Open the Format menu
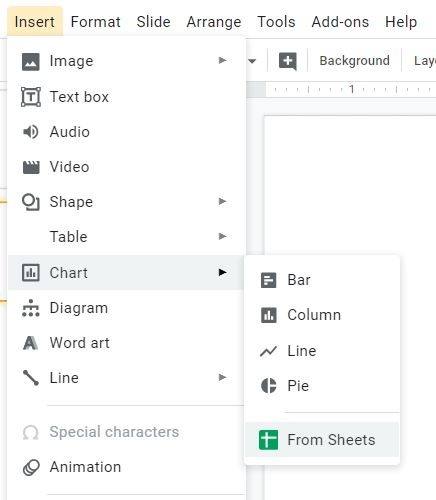 pyautogui.click(x=96, y=22)
